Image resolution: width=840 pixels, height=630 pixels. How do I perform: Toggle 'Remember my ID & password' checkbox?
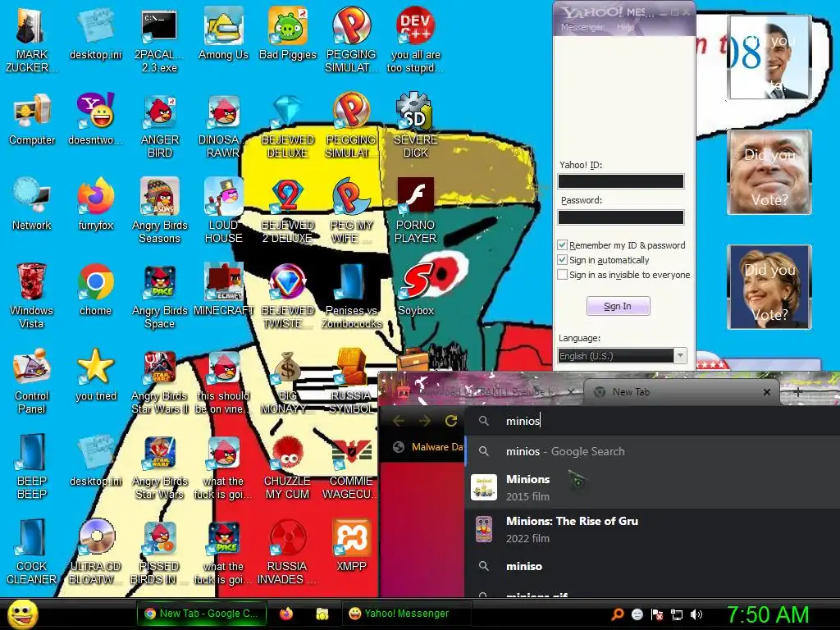pos(562,245)
